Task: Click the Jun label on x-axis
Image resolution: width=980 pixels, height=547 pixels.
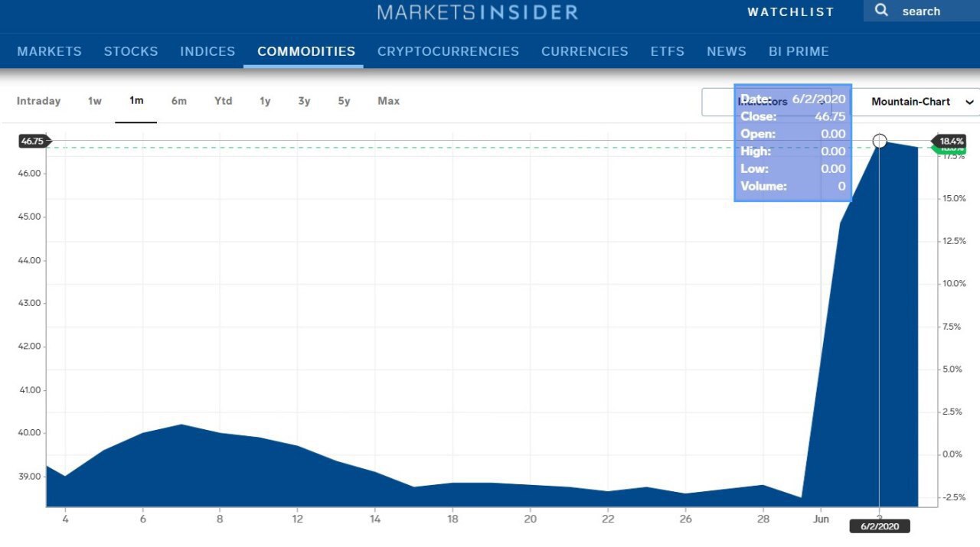Action: [x=821, y=519]
